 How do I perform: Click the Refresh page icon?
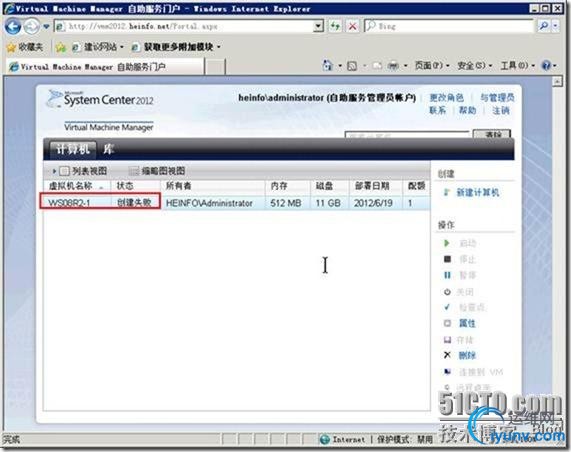[x=335, y=26]
